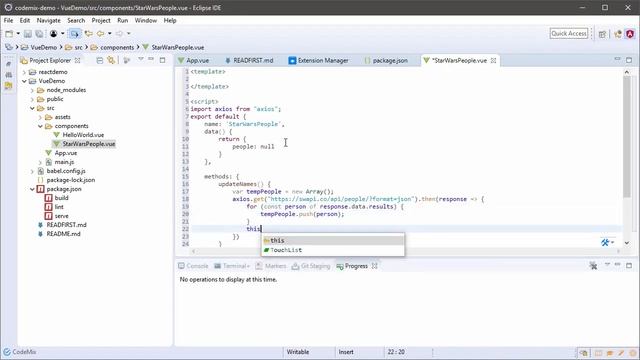Click the Forward navigation arrow icon

119,33
